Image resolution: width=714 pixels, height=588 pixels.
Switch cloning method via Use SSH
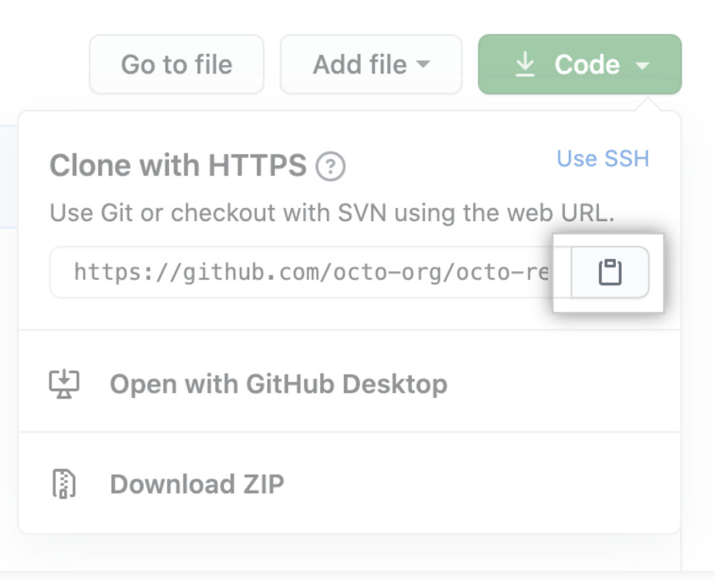point(603,158)
